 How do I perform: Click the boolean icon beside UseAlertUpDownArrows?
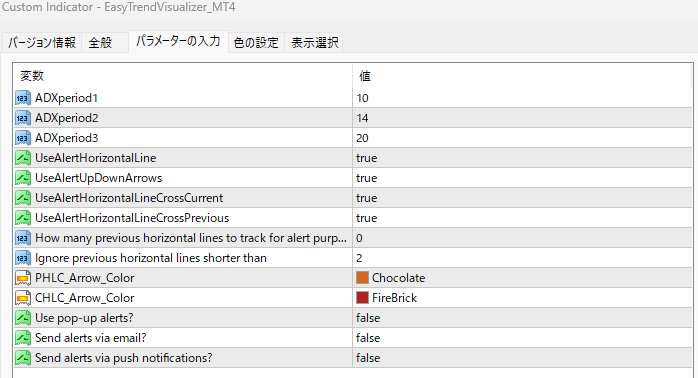[23, 178]
